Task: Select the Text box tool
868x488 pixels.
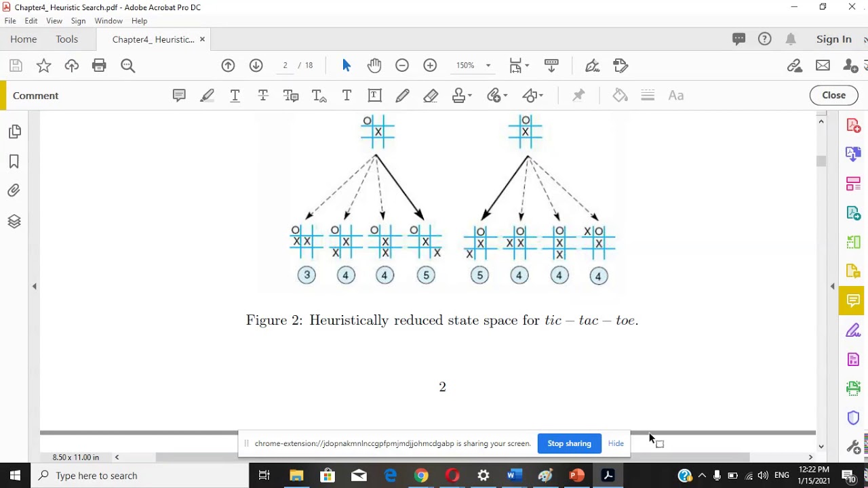Action: click(x=374, y=96)
